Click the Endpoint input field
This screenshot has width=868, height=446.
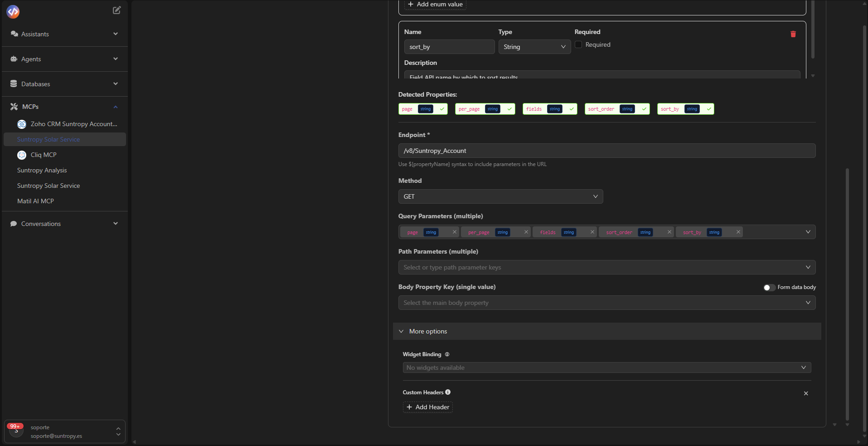(607, 151)
